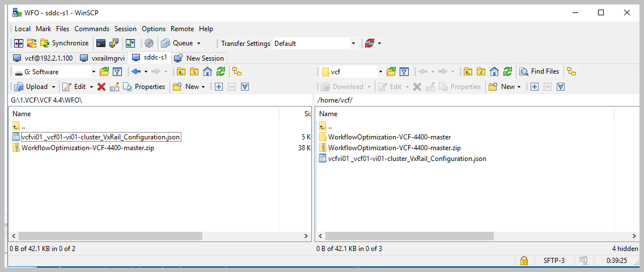Open the Commands menu
The width and height of the screenshot is (644, 272).
pyautogui.click(x=91, y=29)
